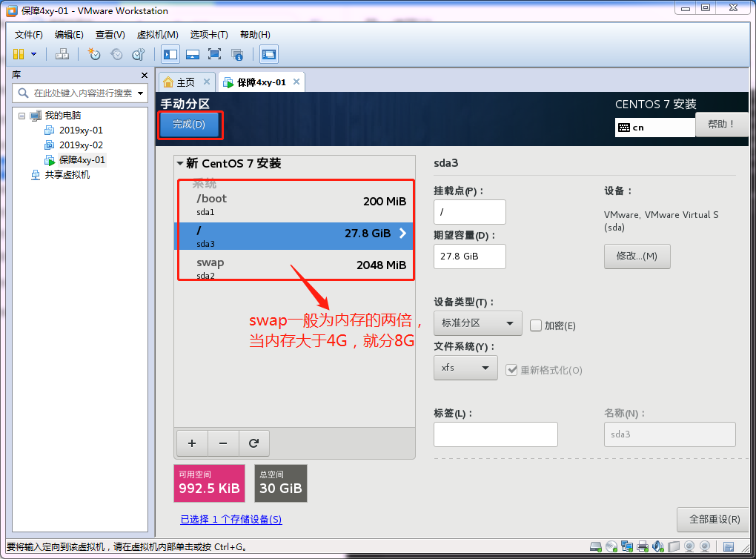Toggle the library sidebar view icon
Image resolution: width=756 pixels, height=559 pixels.
(x=170, y=54)
